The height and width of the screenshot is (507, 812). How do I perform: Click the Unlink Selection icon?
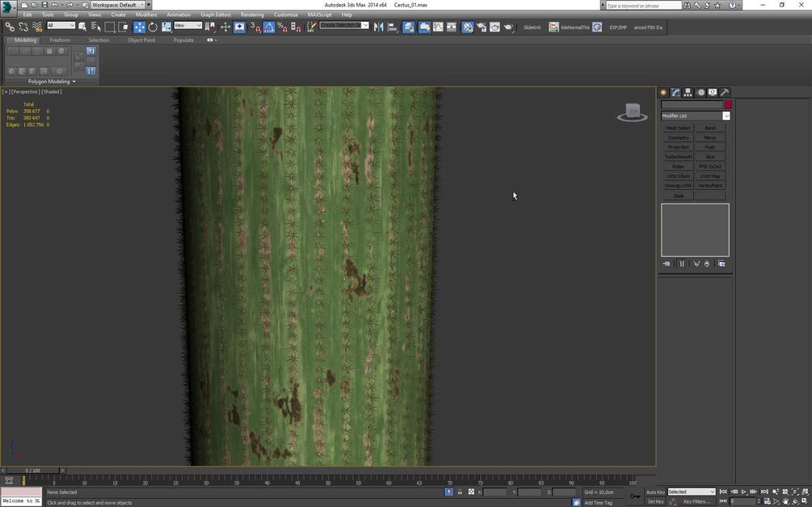point(23,27)
